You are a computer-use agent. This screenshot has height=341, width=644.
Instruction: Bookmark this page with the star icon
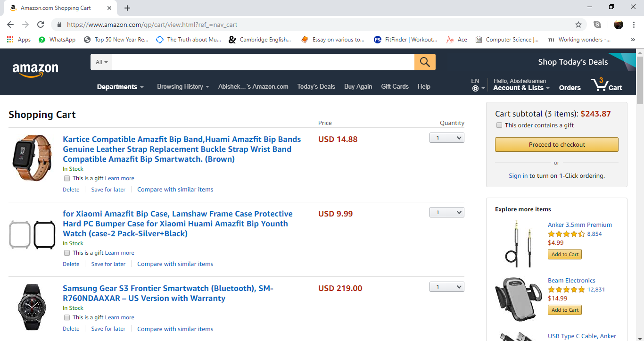(x=578, y=25)
